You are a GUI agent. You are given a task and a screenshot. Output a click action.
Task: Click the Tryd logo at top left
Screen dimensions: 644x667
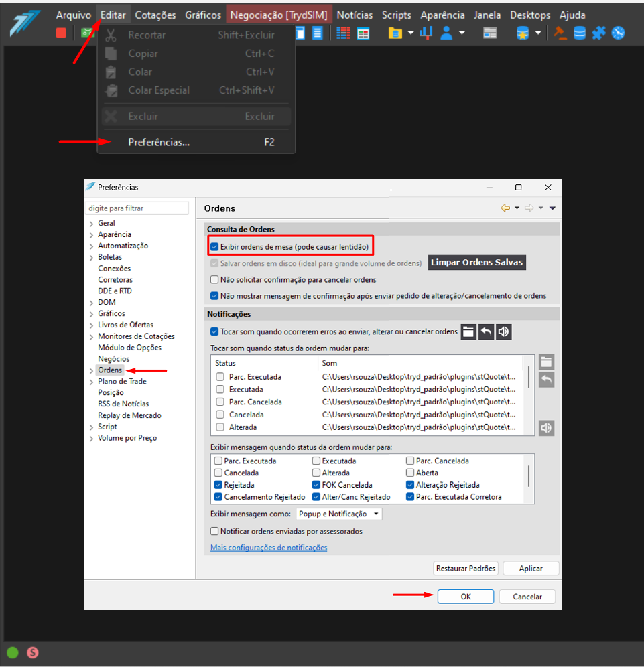click(25, 24)
